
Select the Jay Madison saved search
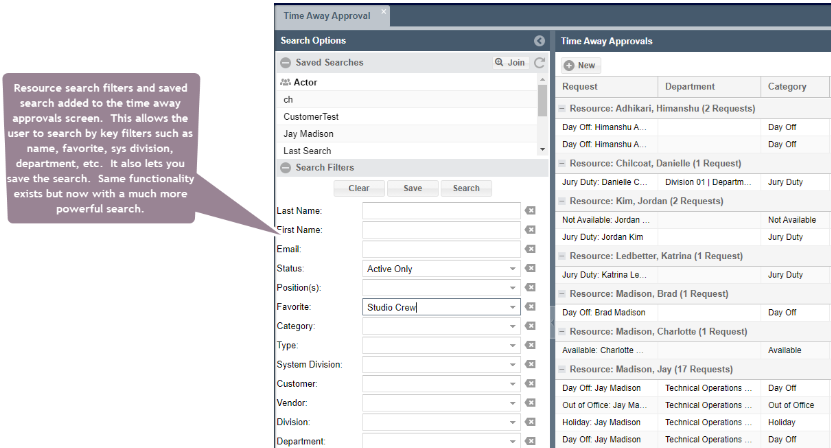406,134
